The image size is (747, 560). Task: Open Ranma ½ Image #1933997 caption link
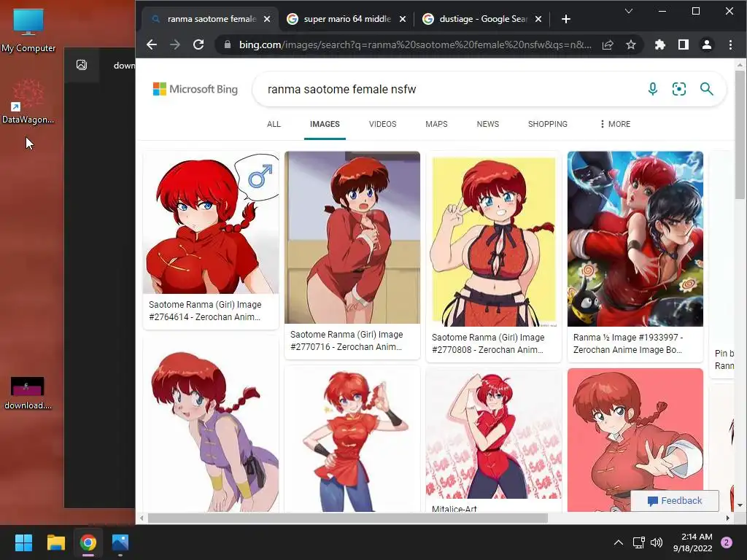click(628, 343)
